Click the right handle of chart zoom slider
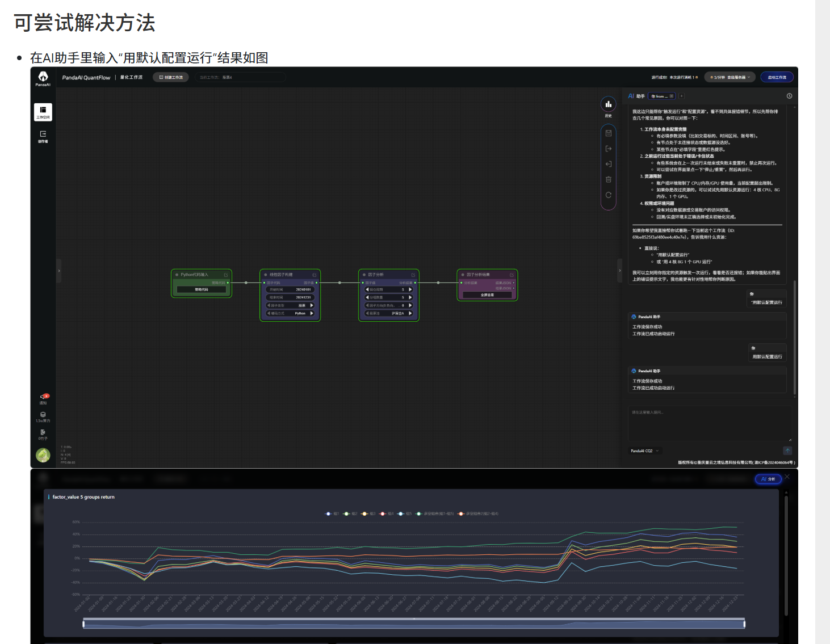Screen dimensions: 830x644 [x=744, y=624]
